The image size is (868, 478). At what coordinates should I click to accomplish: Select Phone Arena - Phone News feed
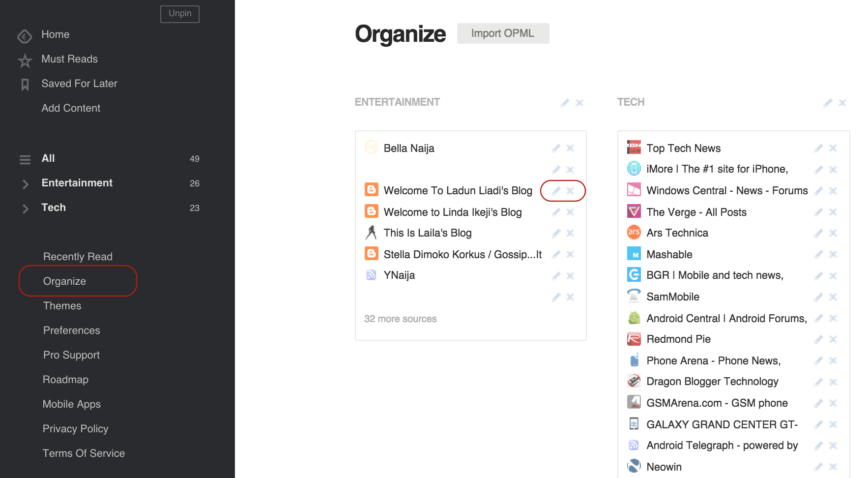(713, 361)
